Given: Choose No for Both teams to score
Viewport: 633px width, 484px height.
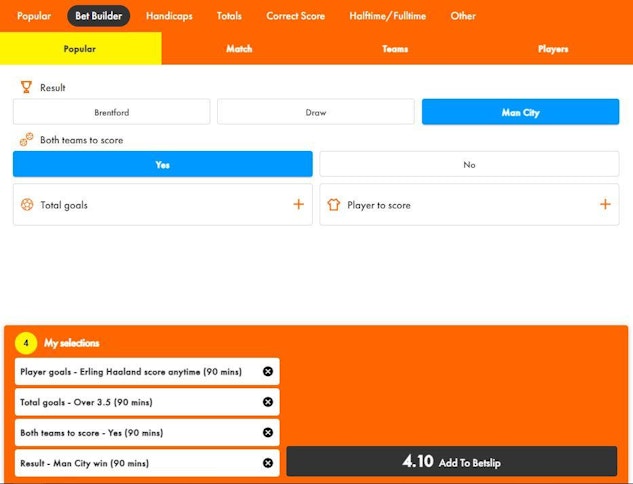Looking at the screenshot, I should click(x=469, y=164).
